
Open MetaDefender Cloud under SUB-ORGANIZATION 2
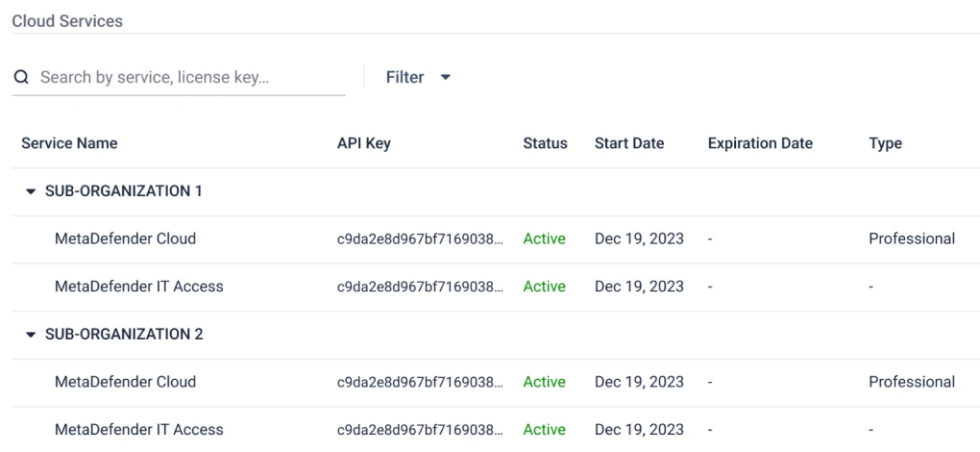[x=125, y=382]
